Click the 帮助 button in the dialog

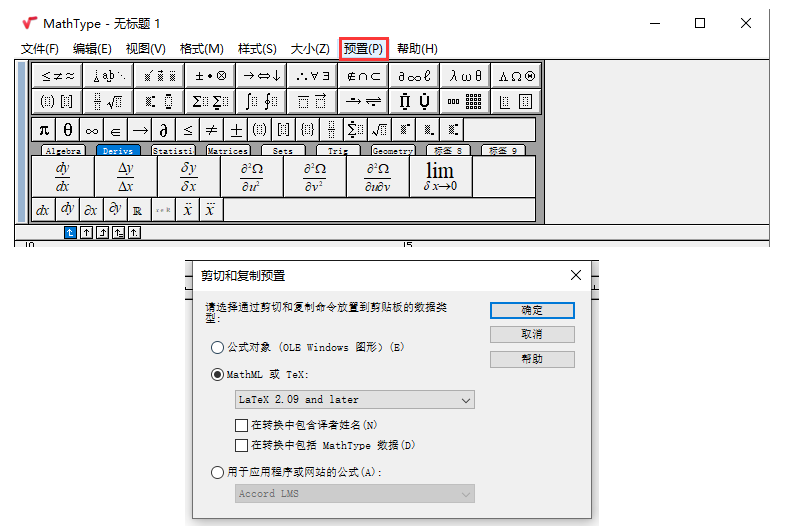[x=532, y=359]
